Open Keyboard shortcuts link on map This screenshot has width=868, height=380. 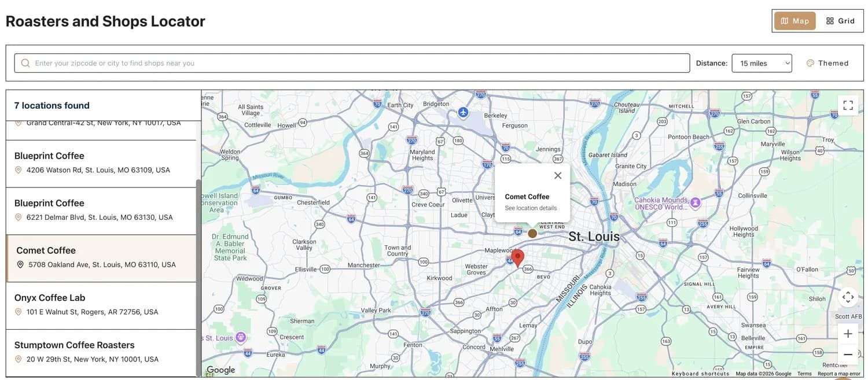(x=700, y=374)
